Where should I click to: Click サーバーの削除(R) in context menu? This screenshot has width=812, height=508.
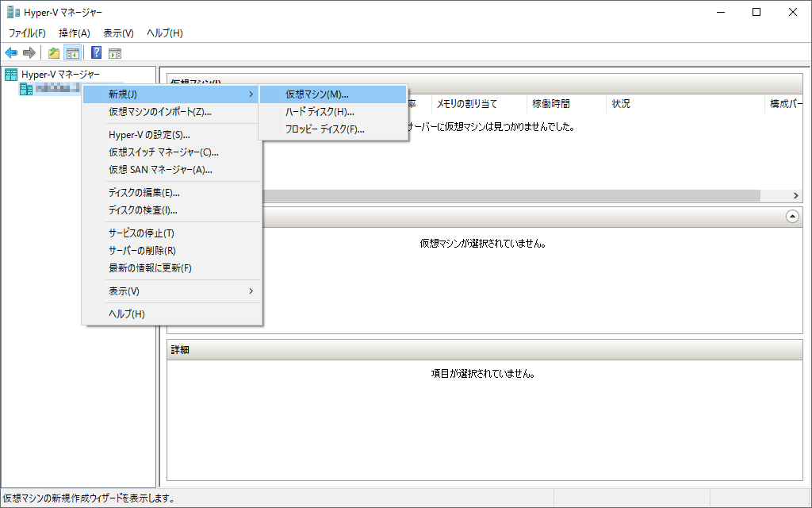171,251
